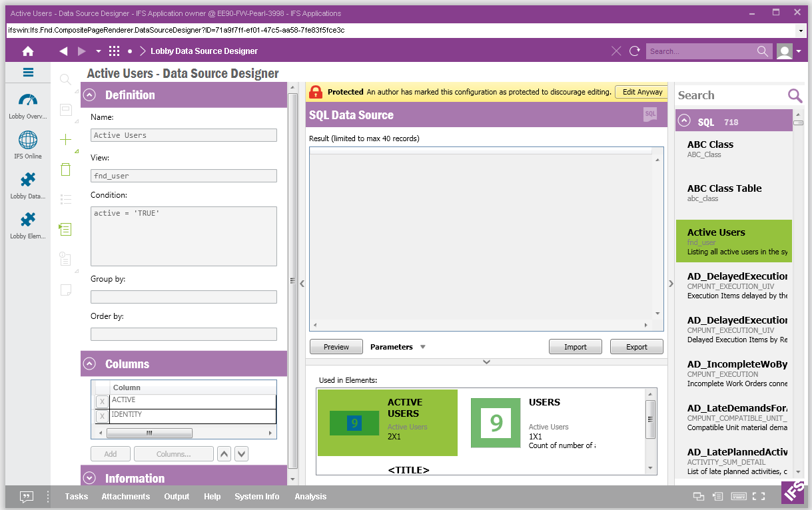
Task: Click the magnifier icon in top search
Action: 763,51
